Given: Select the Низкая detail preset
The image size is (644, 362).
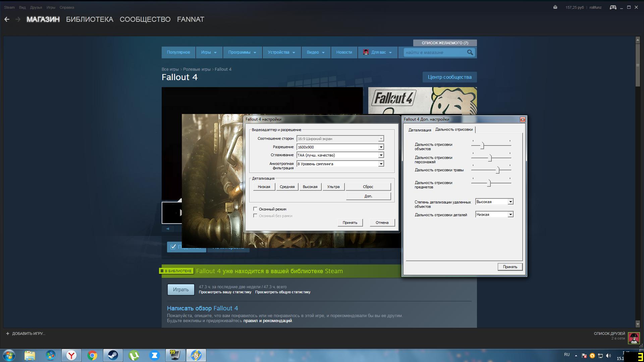Looking at the screenshot, I should coord(264,187).
